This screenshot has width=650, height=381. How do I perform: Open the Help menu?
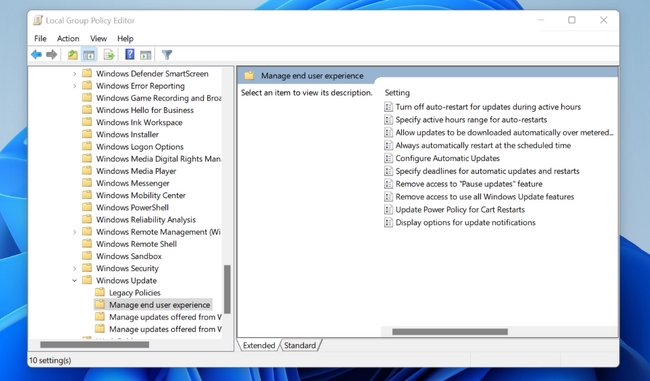point(125,39)
